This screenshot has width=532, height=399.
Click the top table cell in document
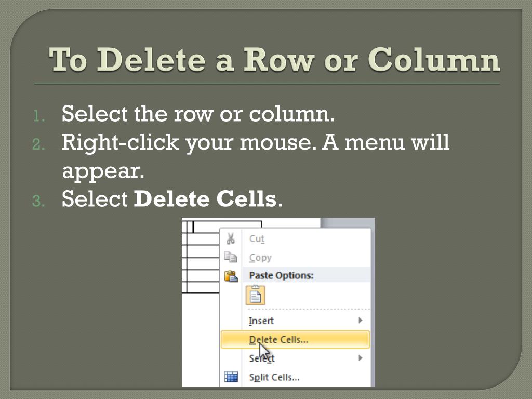pos(228,227)
